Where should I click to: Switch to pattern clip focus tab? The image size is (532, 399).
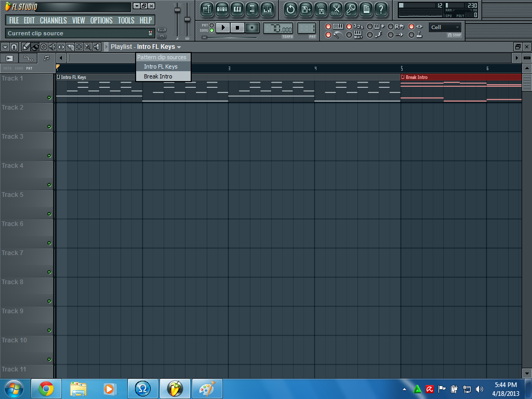46,58
